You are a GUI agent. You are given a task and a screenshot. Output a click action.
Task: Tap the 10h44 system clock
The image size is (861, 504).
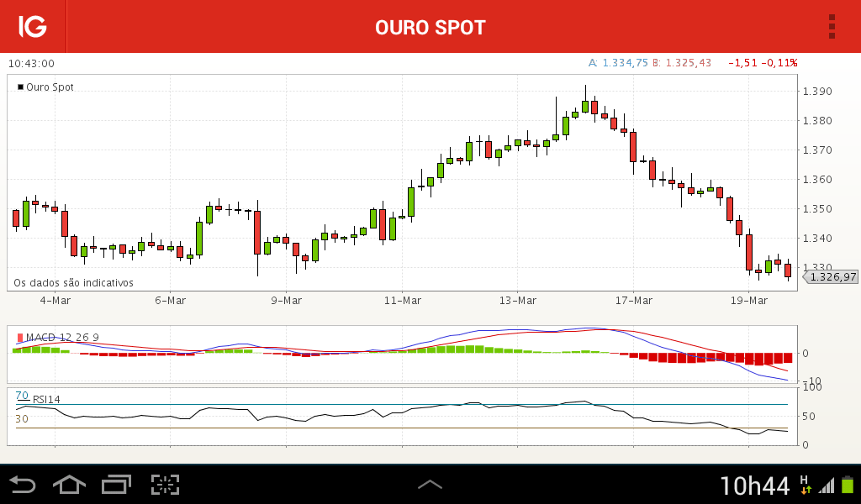tap(754, 486)
